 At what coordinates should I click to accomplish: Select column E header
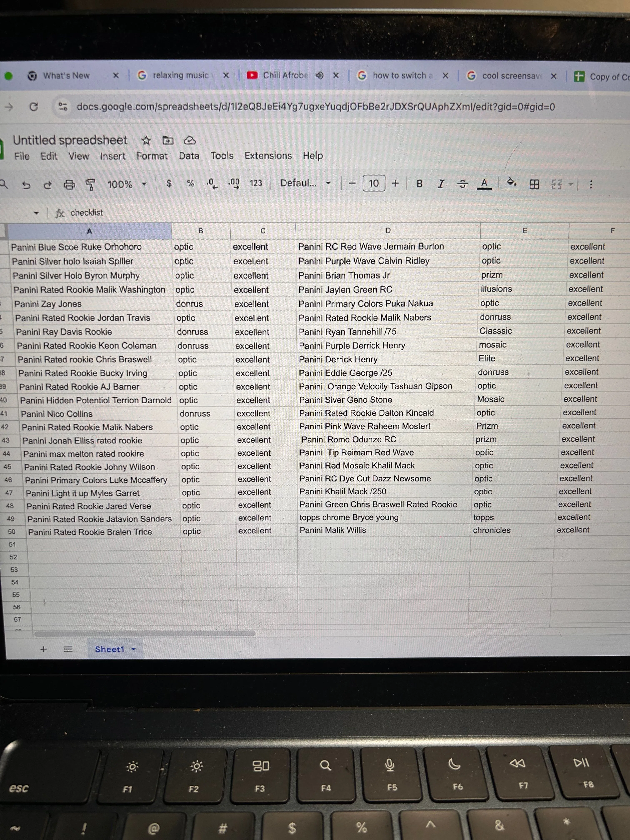pos(524,230)
